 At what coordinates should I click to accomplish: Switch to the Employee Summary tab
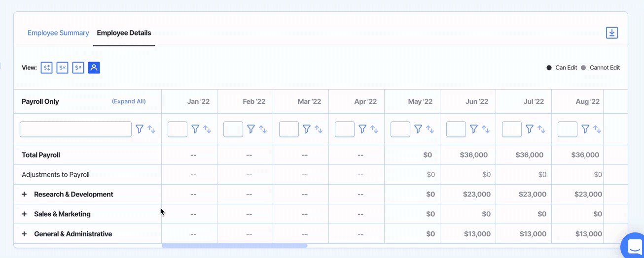click(58, 33)
